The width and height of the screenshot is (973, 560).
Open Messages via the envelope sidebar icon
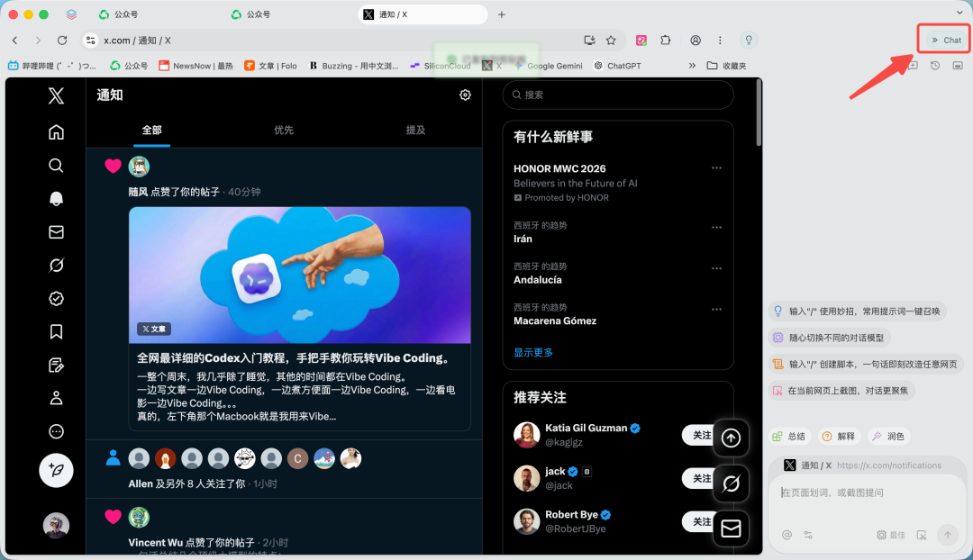click(x=56, y=231)
